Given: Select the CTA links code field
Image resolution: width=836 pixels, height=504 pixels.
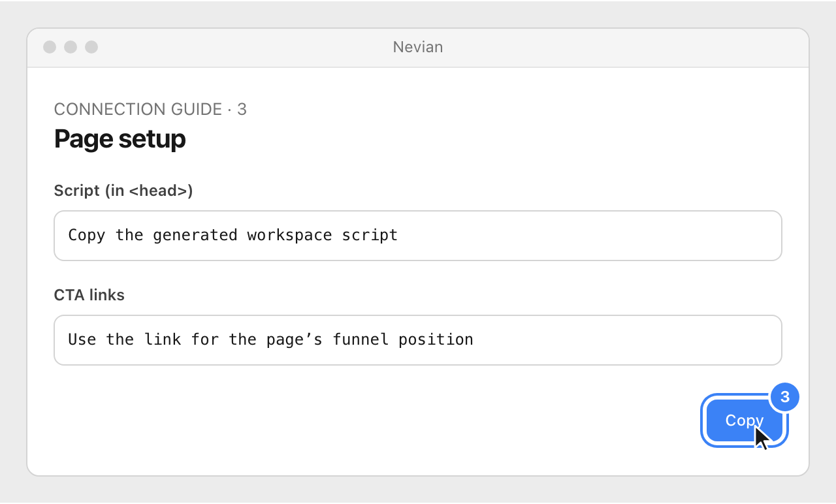Looking at the screenshot, I should pos(418,339).
